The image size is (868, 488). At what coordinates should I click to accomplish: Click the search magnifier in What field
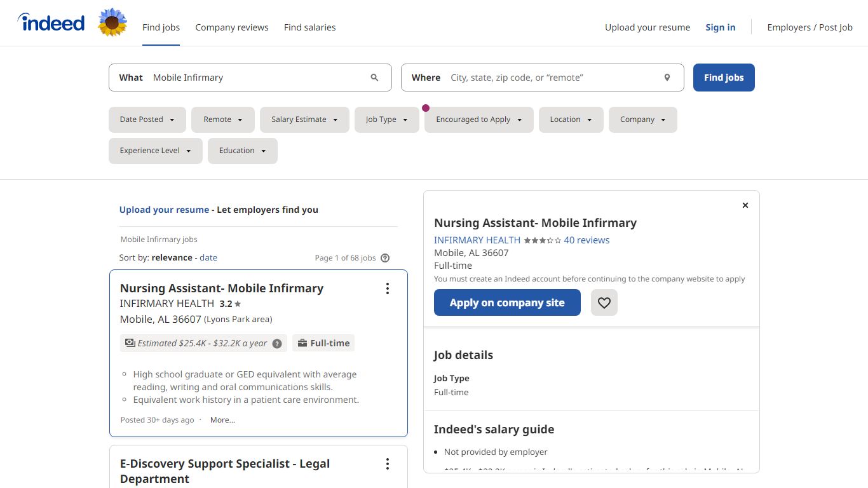click(x=374, y=78)
